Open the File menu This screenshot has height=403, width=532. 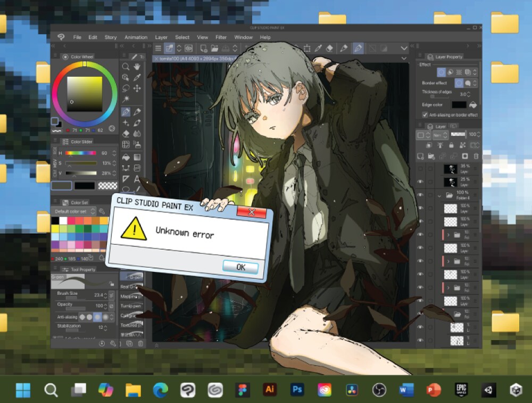coord(77,37)
